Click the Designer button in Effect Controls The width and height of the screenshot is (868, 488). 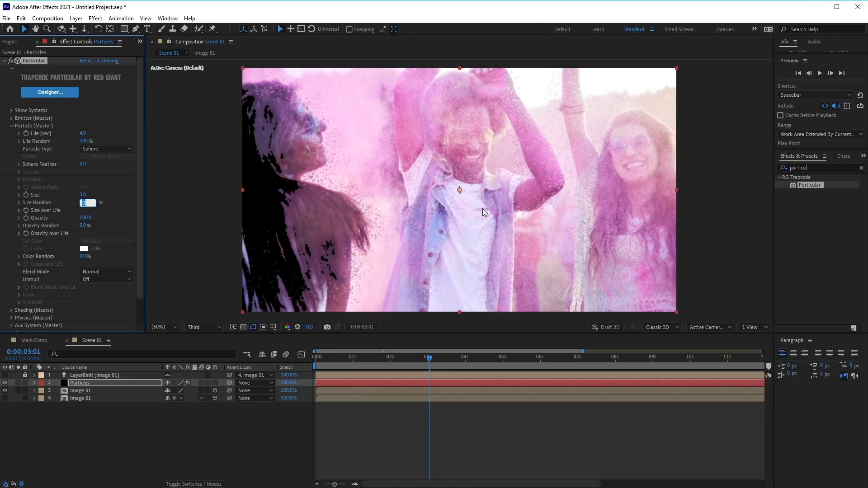(x=50, y=92)
